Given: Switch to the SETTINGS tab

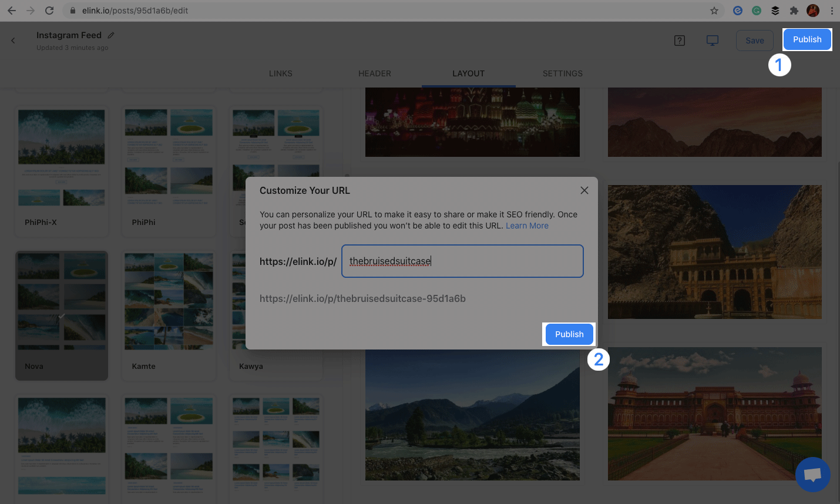Looking at the screenshot, I should [563, 73].
